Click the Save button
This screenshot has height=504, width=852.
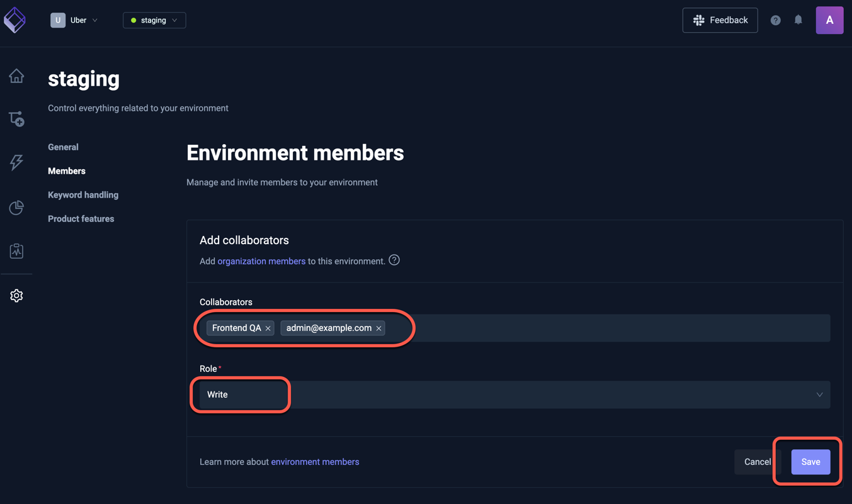click(810, 461)
